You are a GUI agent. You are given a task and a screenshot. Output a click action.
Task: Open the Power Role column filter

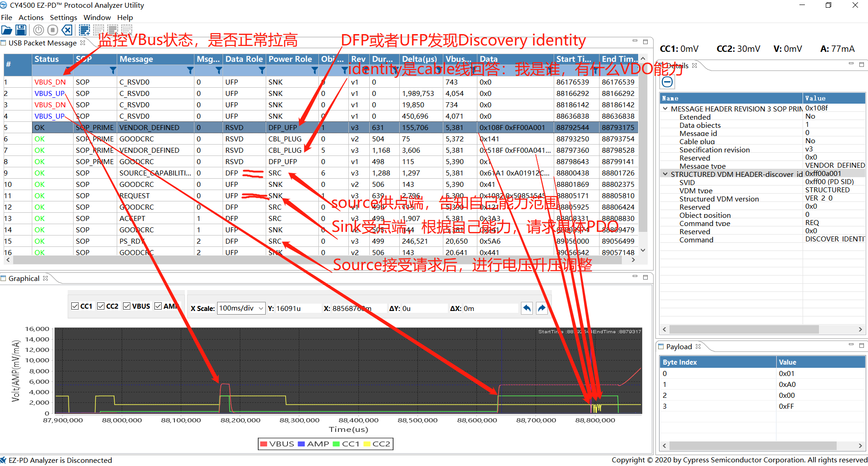(315, 70)
